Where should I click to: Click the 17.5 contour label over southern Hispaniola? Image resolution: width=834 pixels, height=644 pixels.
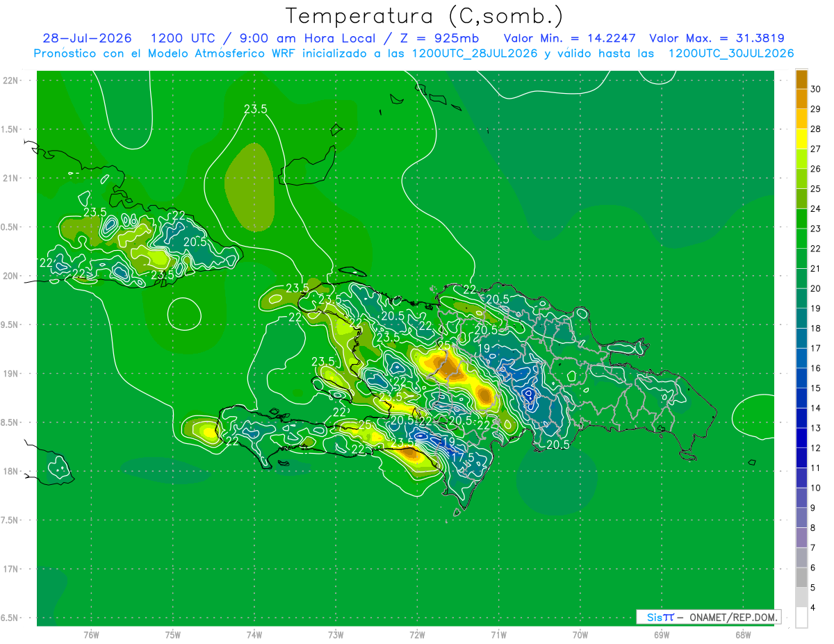[462, 457]
